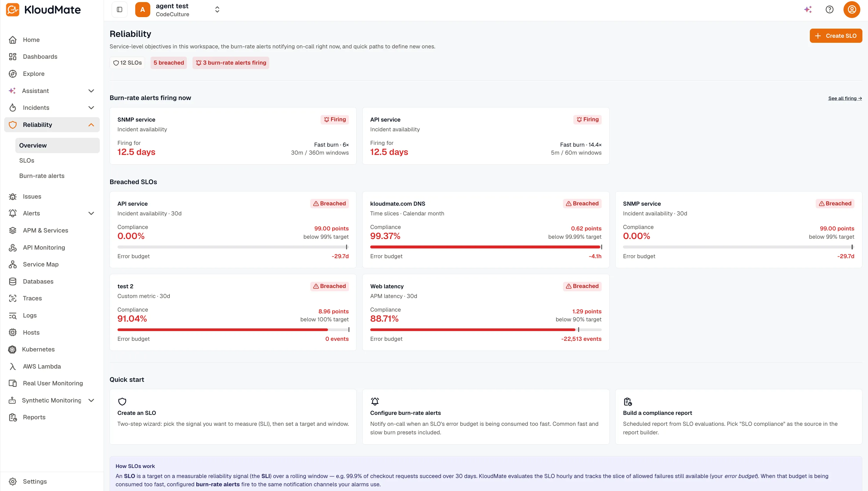Open the SLOs submenu item

(x=27, y=161)
